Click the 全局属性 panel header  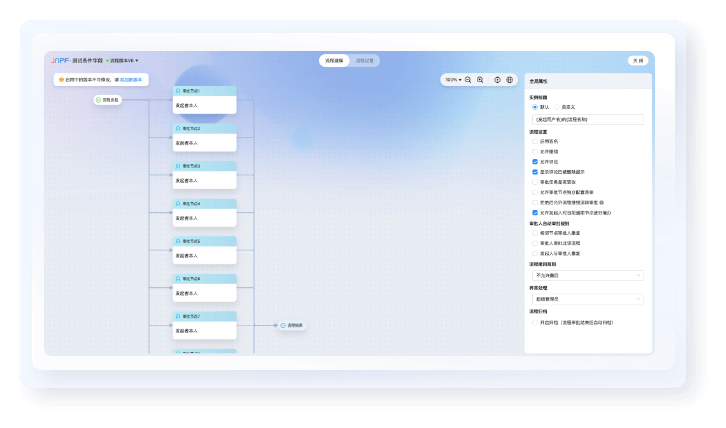[588, 81]
